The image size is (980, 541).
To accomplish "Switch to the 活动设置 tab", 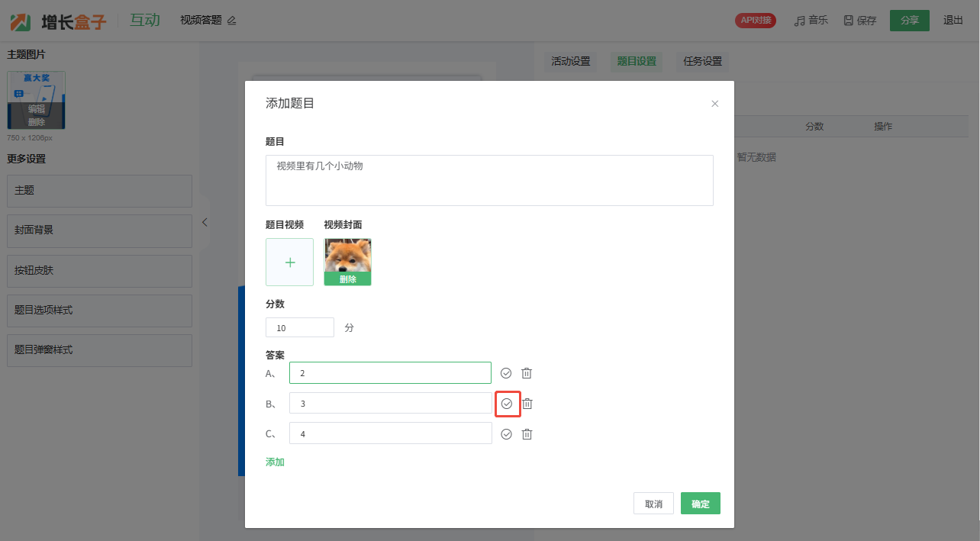I will pyautogui.click(x=571, y=62).
